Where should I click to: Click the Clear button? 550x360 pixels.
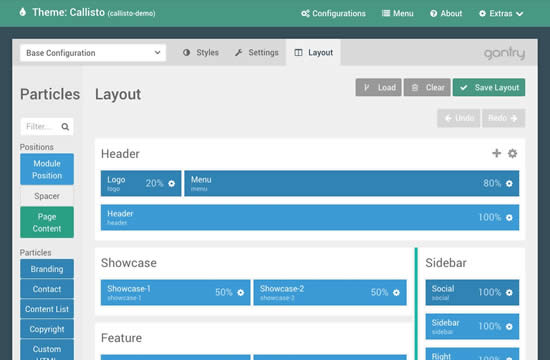tap(427, 87)
